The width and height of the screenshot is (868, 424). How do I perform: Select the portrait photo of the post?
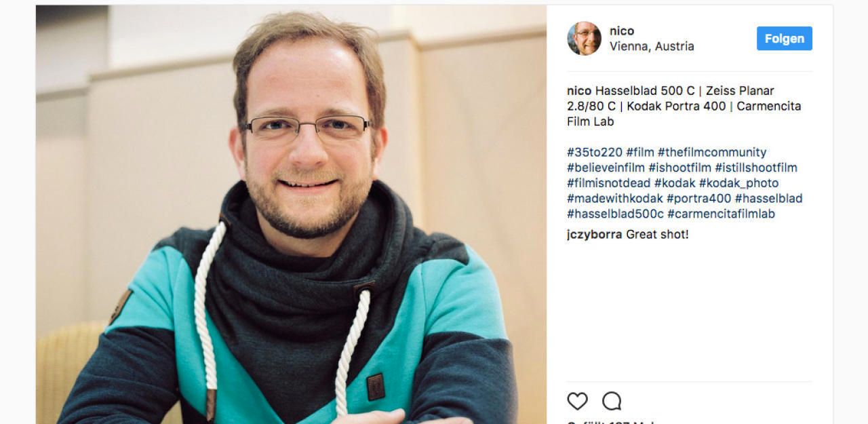[291, 214]
